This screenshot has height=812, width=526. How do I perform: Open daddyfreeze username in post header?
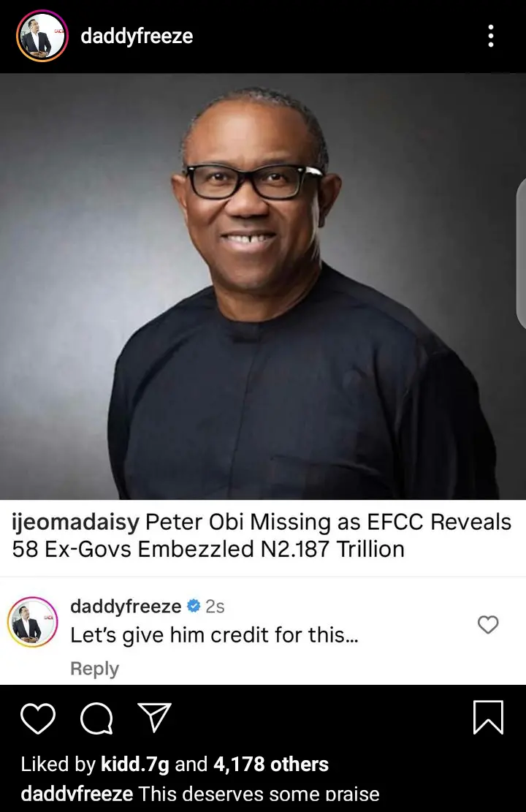click(137, 36)
